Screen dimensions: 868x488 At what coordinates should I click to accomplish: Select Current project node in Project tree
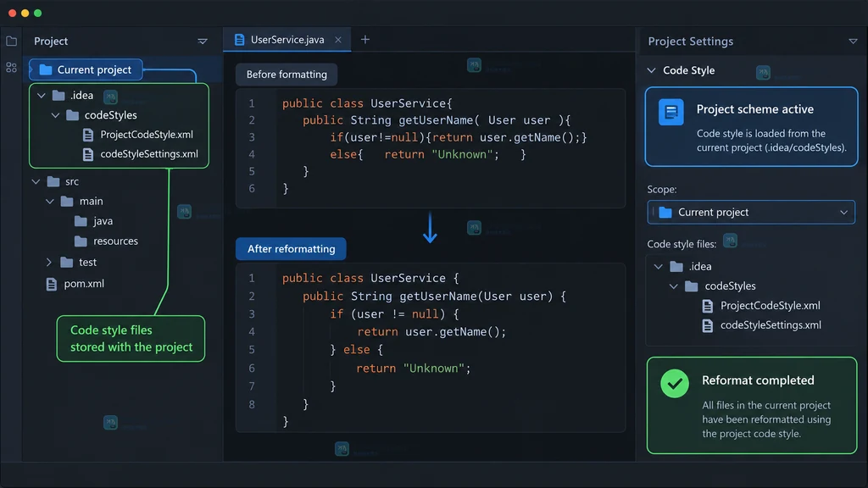[86, 69]
